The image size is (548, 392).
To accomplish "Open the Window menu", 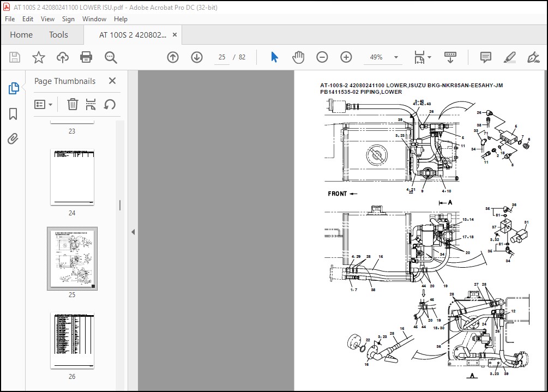I will point(94,19).
